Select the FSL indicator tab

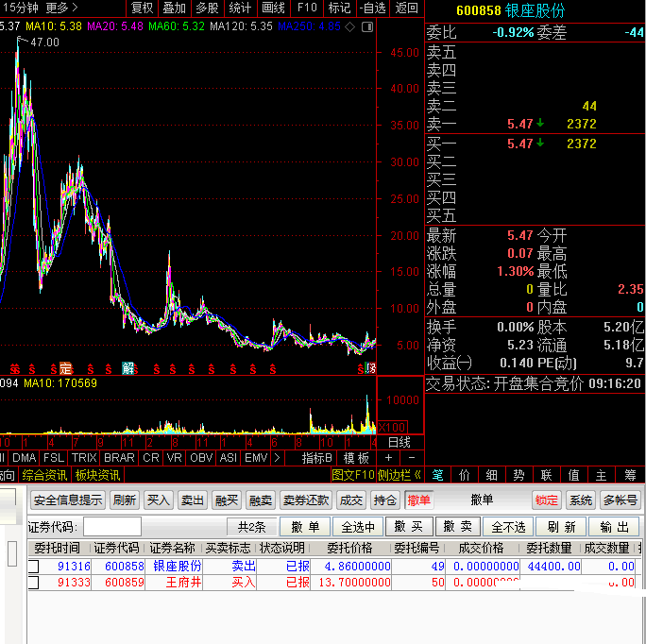[54, 458]
